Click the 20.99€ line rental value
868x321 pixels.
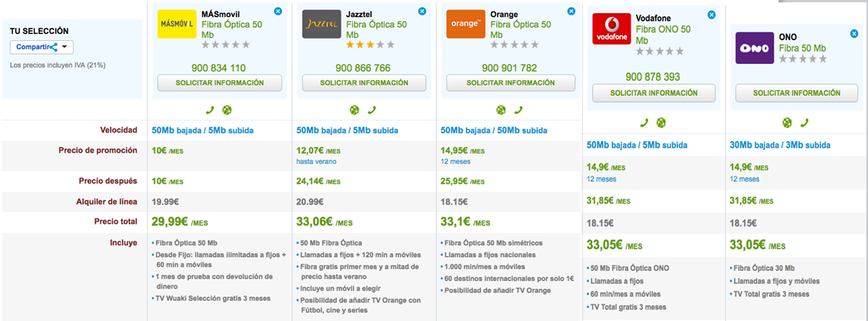pyautogui.click(x=309, y=201)
